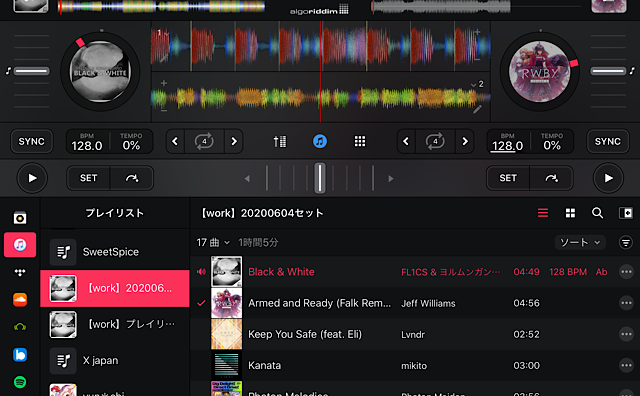
Task: Open the Spotify streaming source
Action: tap(20, 382)
